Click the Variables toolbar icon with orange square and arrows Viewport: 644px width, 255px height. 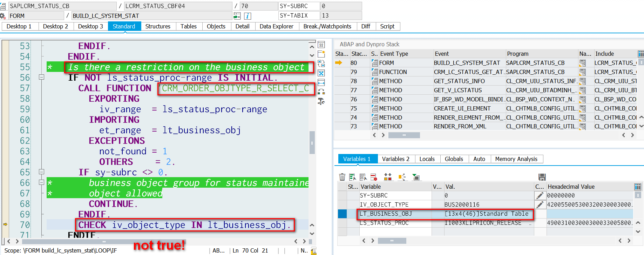click(402, 177)
